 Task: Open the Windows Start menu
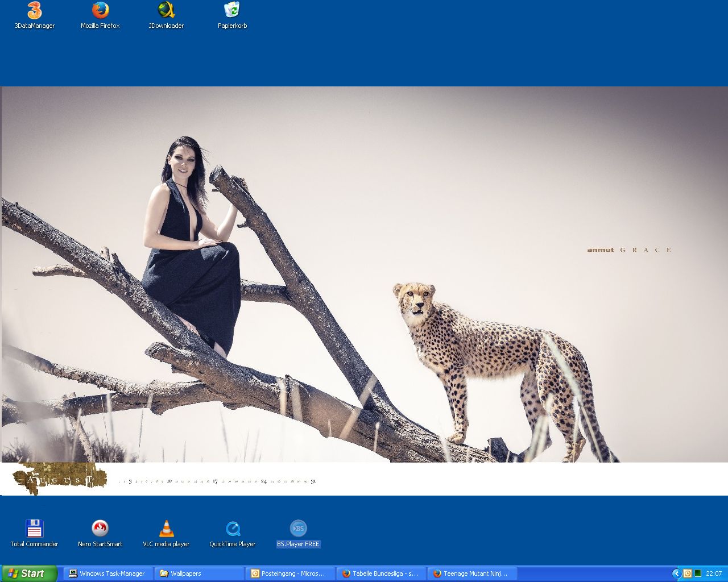point(29,573)
